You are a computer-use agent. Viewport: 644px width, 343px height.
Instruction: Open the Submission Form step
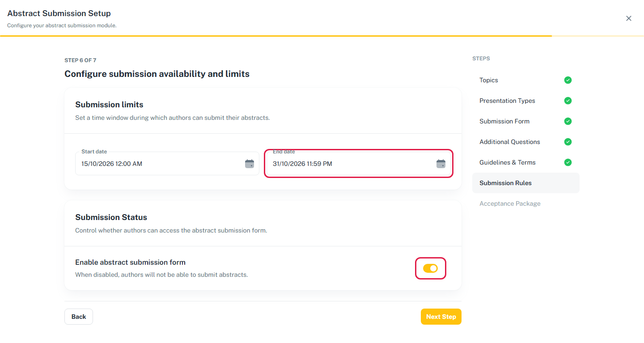[x=526, y=121]
